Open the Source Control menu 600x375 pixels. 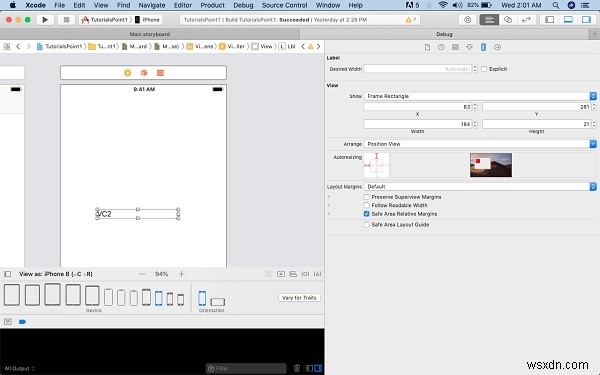point(284,5)
